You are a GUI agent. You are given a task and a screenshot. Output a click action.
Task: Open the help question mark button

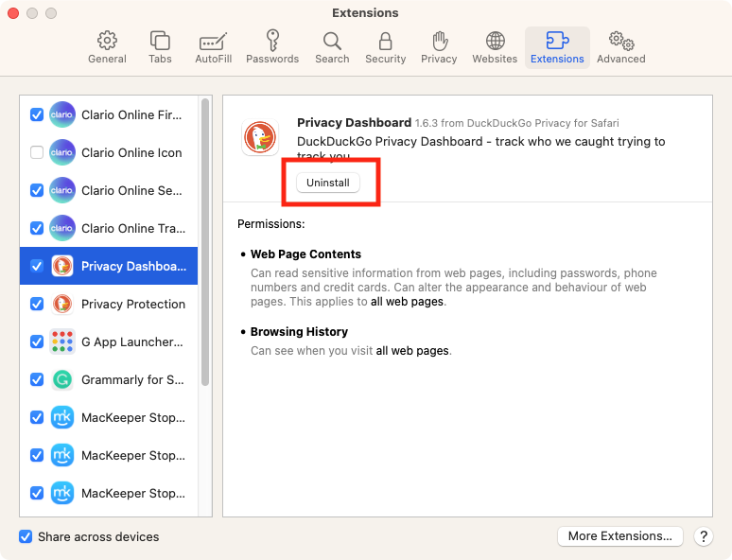[704, 536]
